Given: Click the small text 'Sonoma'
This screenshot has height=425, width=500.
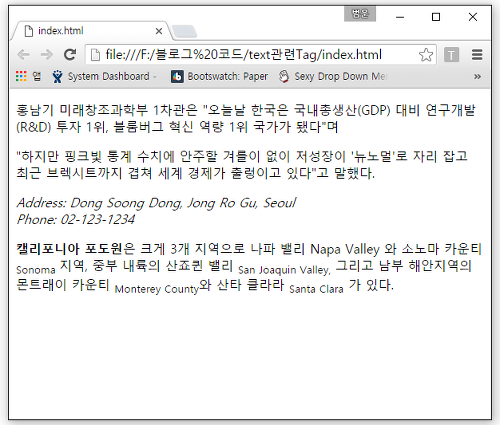Looking at the screenshot, I should coord(36,270).
